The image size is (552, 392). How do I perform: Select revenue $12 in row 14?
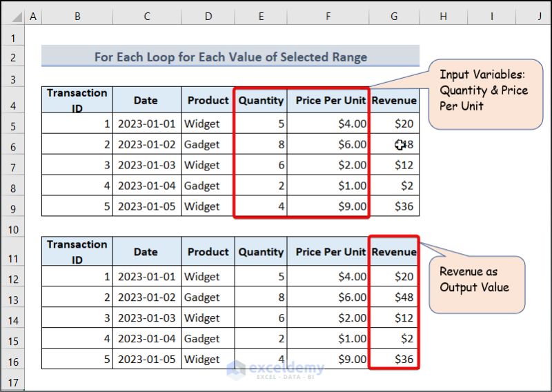tap(394, 317)
